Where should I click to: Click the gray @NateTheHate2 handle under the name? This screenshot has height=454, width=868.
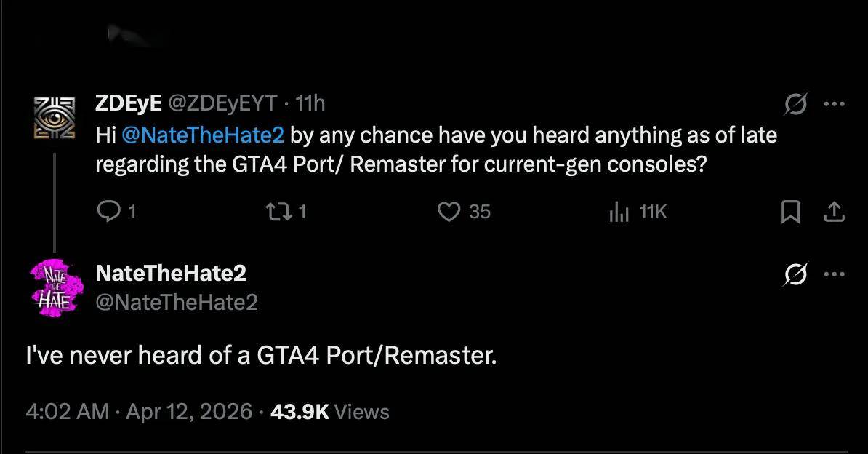[177, 301]
